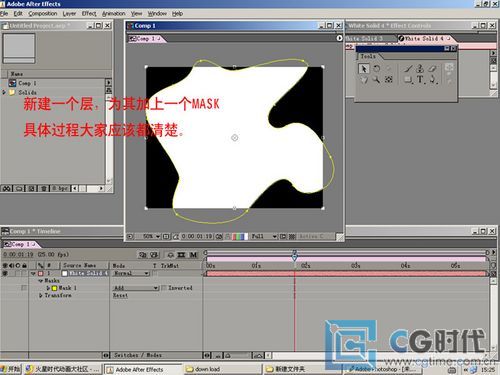
Task: Click the 8 bpc color depth button
Action: [61, 189]
